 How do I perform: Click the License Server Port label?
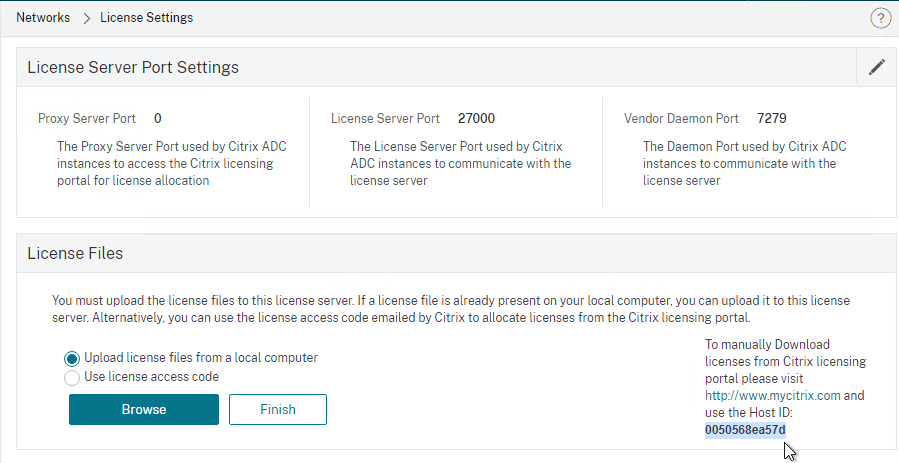(385, 119)
